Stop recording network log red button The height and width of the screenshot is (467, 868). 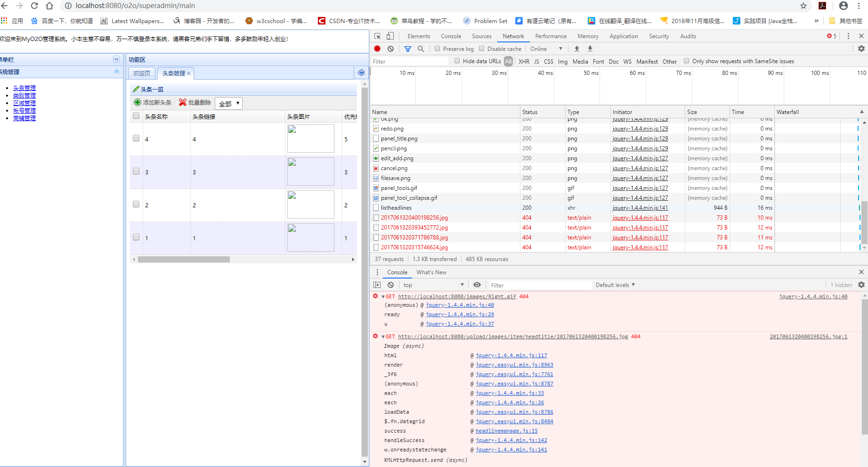pyautogui.click(x=377, y=49)
